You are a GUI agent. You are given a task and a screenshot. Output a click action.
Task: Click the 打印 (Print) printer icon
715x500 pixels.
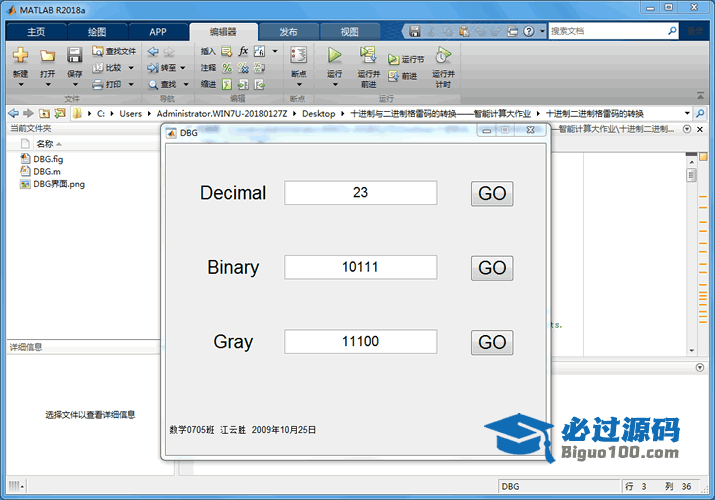pyautogui.click(x=98, y=84)
